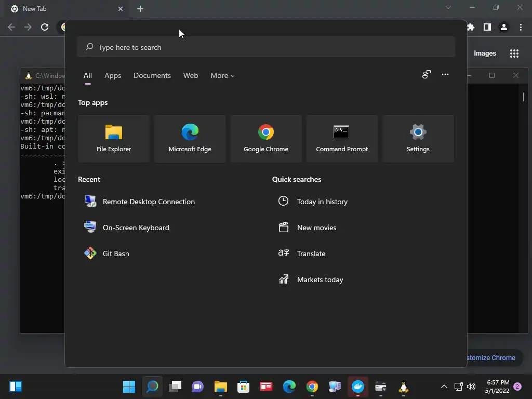The width and height of the screenshot is (532, 399).
Task: Reload the page in Chrome
Action: [x=45, y=27]
